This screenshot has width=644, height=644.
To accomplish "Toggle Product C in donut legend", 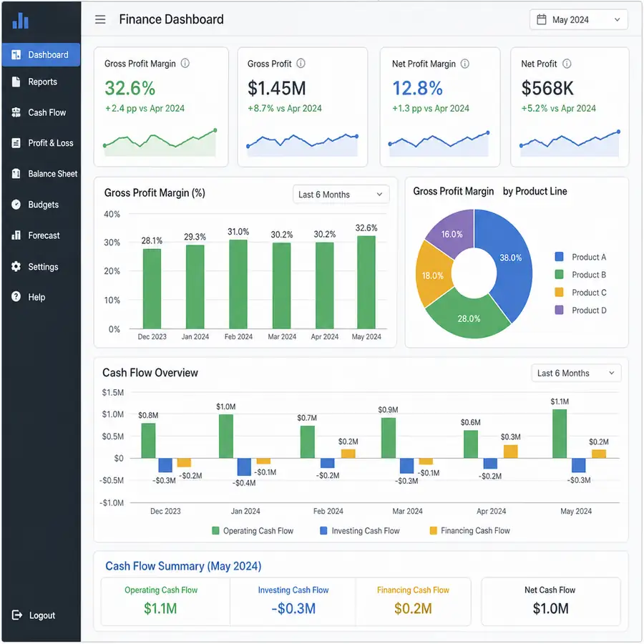I will click(x=580, y=293).
